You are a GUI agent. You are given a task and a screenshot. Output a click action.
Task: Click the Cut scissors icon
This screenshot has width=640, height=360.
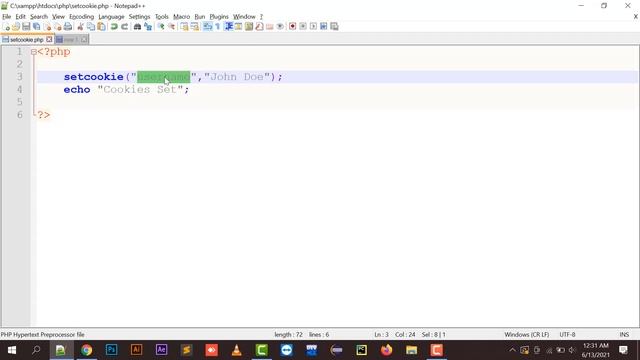(x=80, y=27)
